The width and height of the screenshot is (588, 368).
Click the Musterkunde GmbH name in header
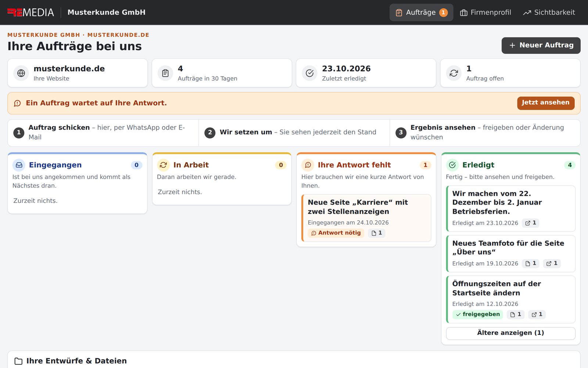(x=107, y=13)
